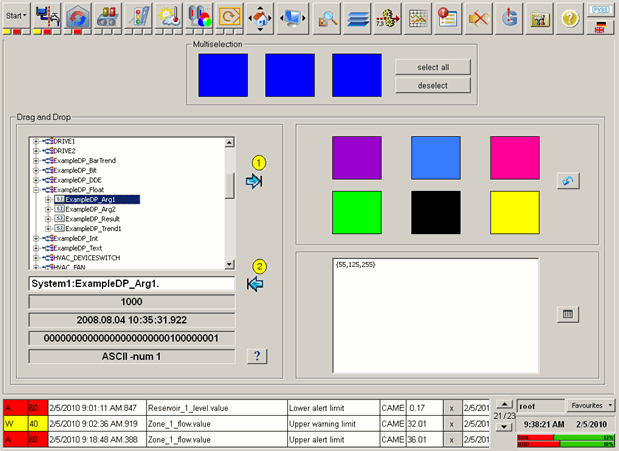Image resolution: width=619 pixels, height=451 pixels.
Task: Click the System1:ExampleDP_Arg1 text field
Action: pyautogui.click(x=131, y=284)
